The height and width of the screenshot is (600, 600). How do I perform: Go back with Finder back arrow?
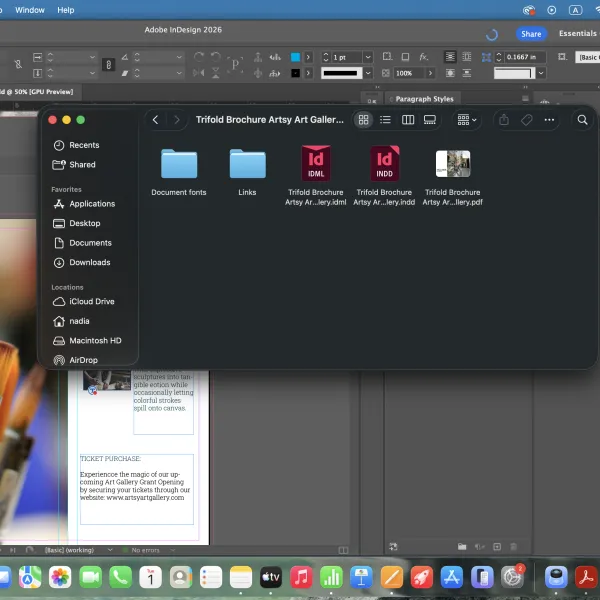click(155, 120)
